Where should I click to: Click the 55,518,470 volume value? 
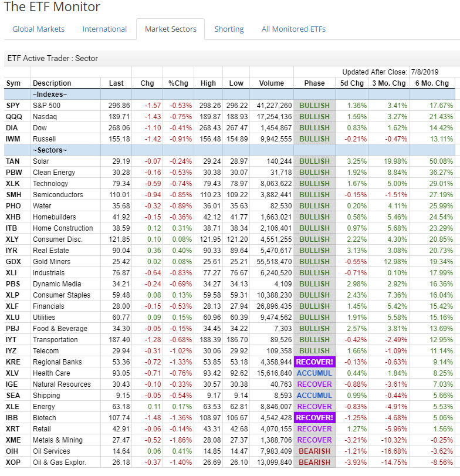(x=275, y=262)
